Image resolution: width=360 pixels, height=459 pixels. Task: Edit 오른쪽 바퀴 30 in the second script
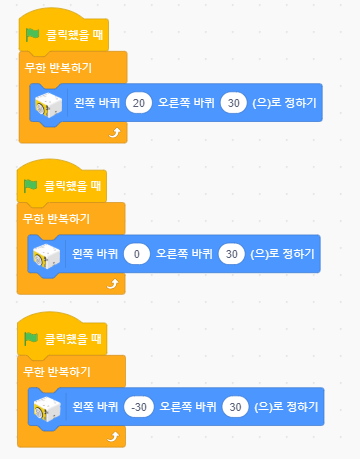tap(232, 254)
